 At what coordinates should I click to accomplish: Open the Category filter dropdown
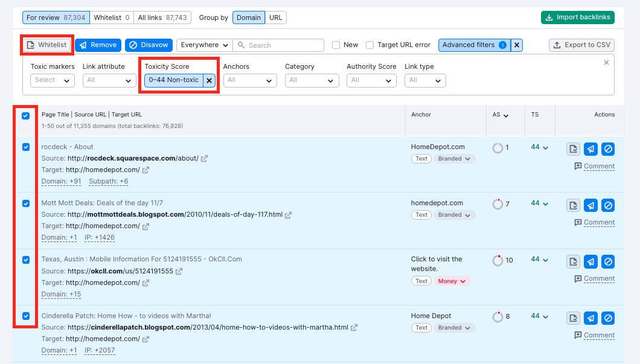point(312,80)
